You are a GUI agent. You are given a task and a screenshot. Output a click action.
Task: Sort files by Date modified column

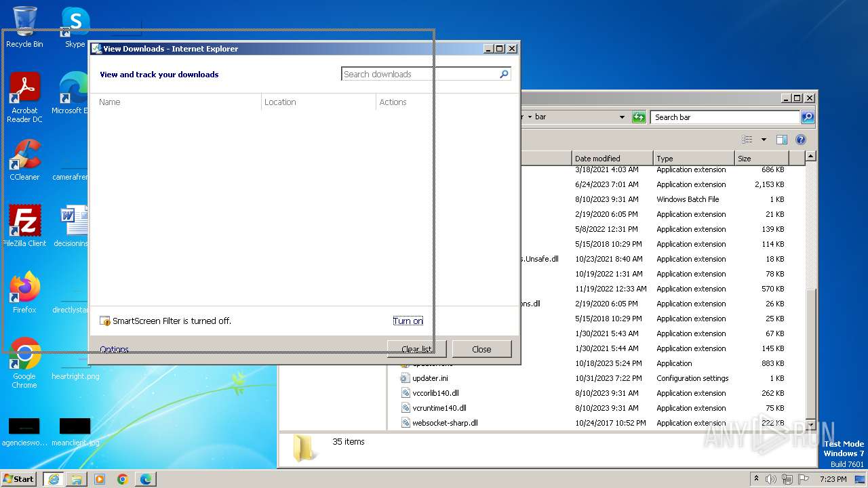pyautogui.click(x=612, y=158)
